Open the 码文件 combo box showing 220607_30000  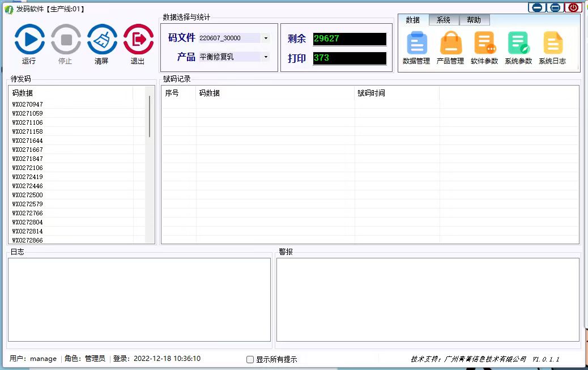tap(229, 39)
